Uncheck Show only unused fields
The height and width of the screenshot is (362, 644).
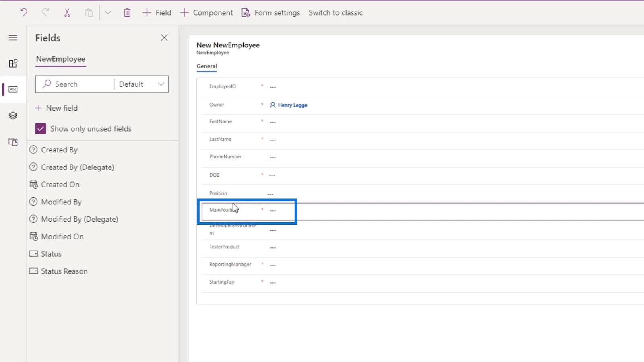[41, 128]
